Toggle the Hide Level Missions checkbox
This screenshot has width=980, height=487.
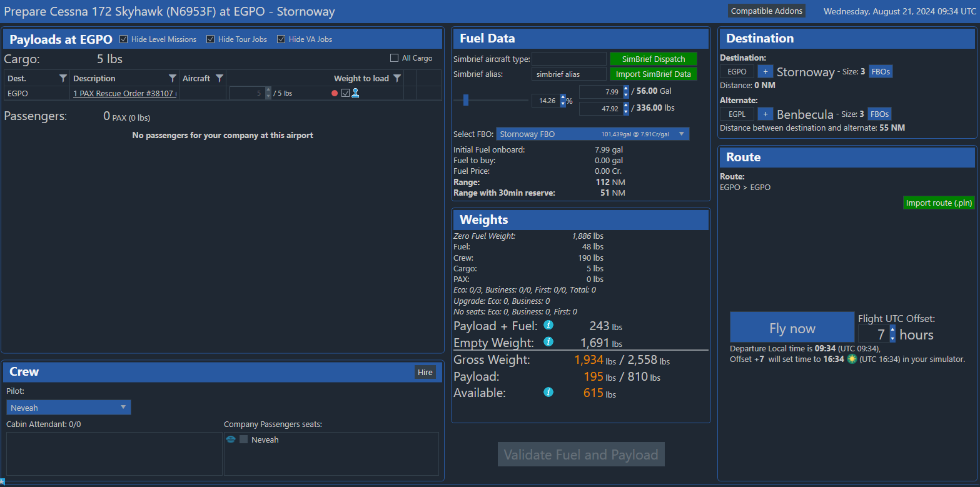tap(124, 39)
